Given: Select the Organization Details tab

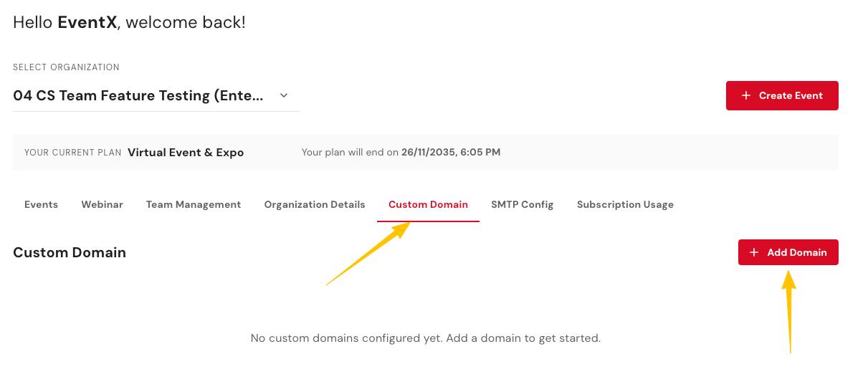Looking at the screenshot, I should point(315,204).
